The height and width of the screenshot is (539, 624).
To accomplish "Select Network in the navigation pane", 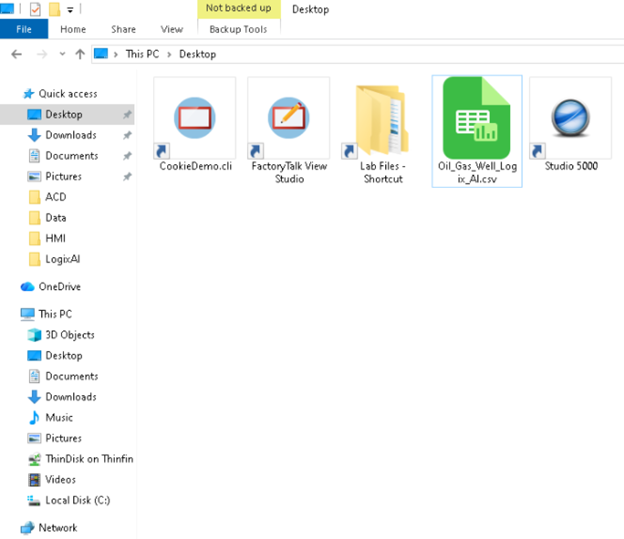I will (58, 528).
